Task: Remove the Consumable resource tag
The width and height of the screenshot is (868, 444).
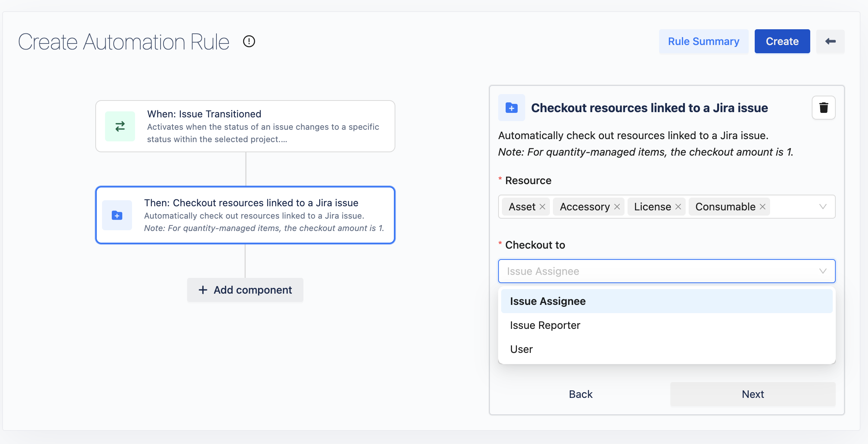Action: tap(763, 207)
